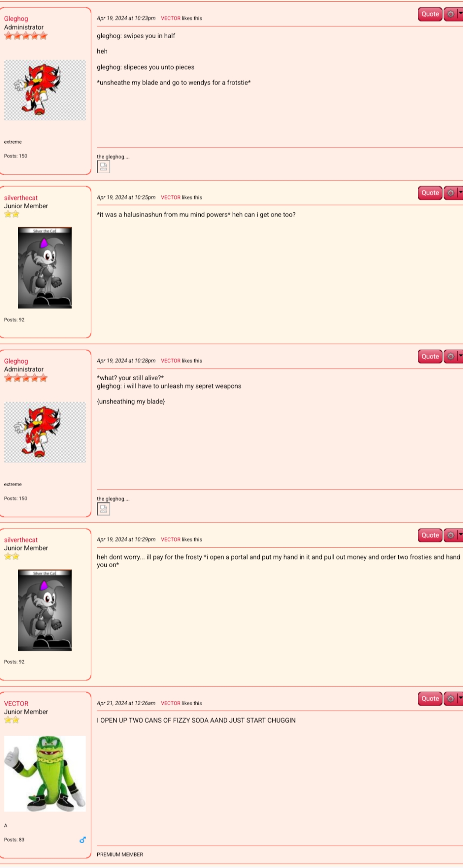This screenshot has height=868, width=463.
Task: Open gear options on silverthecat's 10:25pm post
Action: (x=450, y=193)
